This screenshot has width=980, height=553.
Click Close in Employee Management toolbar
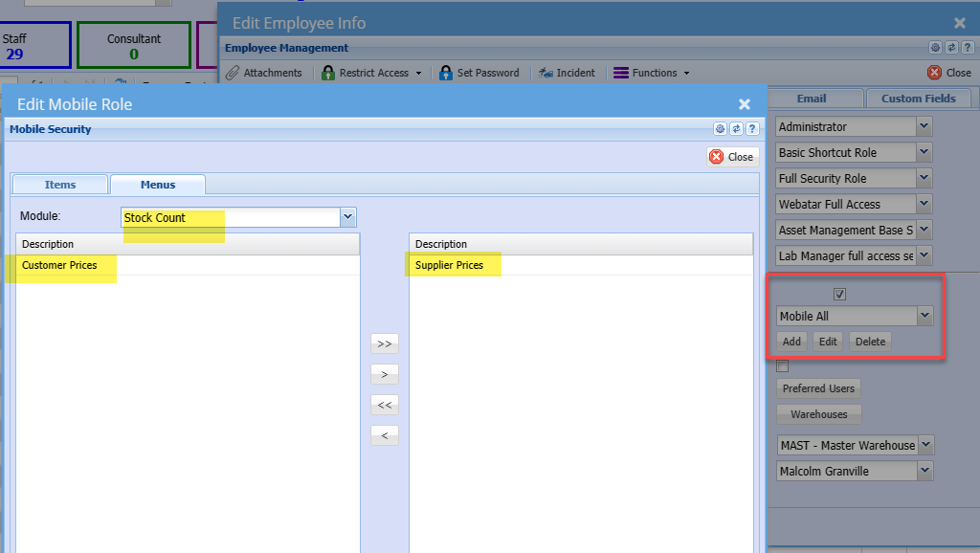[949, 73]
